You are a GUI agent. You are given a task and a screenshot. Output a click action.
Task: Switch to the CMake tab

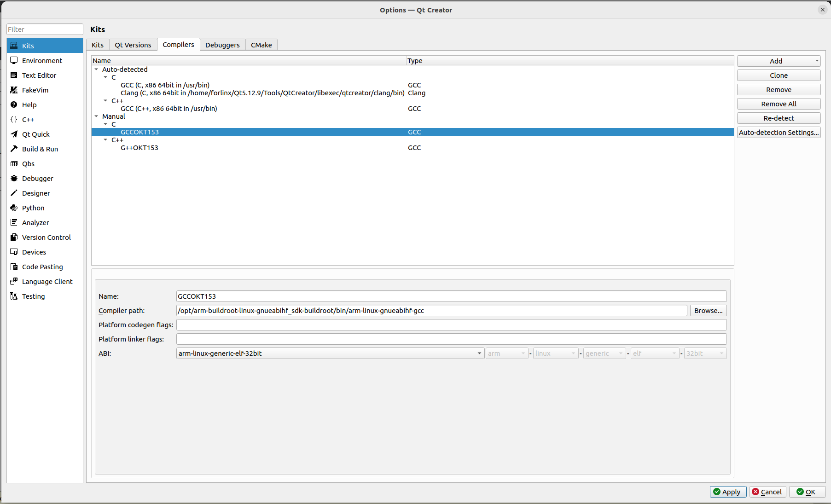click(262, 45)
